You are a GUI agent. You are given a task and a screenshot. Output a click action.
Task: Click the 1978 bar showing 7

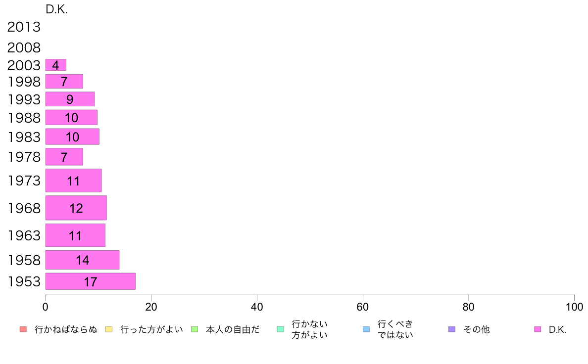[64, 157]
